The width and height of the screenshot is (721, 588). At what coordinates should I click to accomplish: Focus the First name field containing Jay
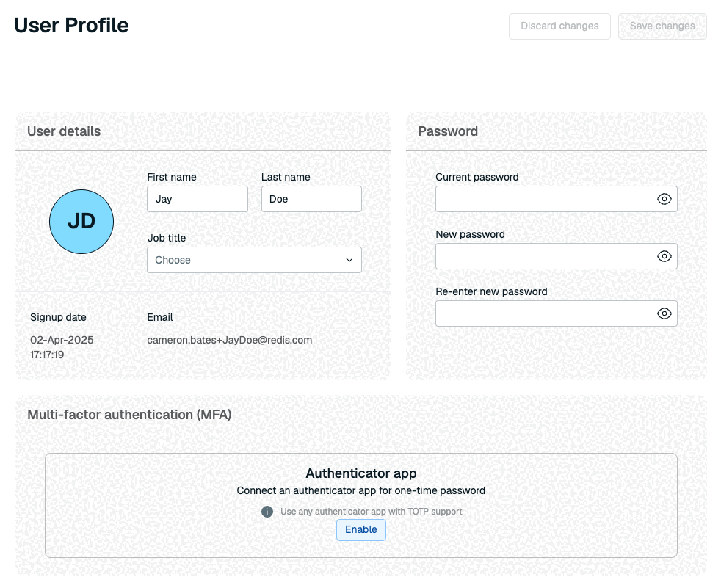click(x=198, y=199)
